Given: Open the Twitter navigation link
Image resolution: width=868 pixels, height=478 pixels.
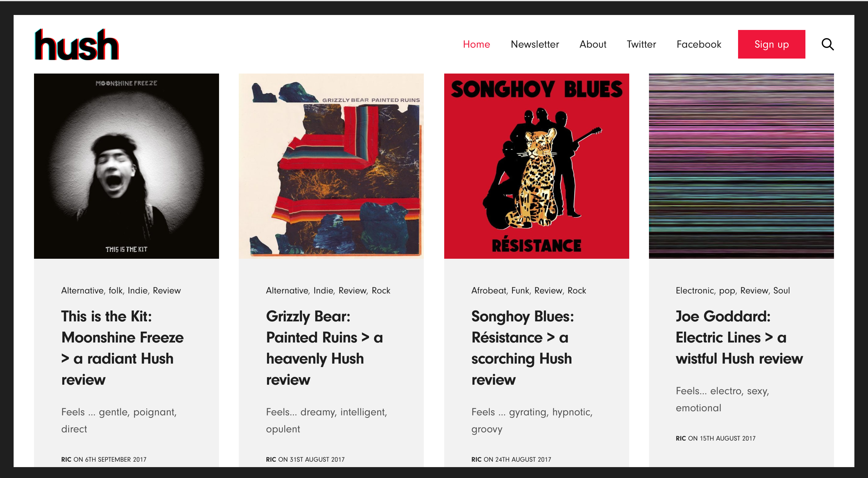Looking at the screenshot, I should point(641,44).
